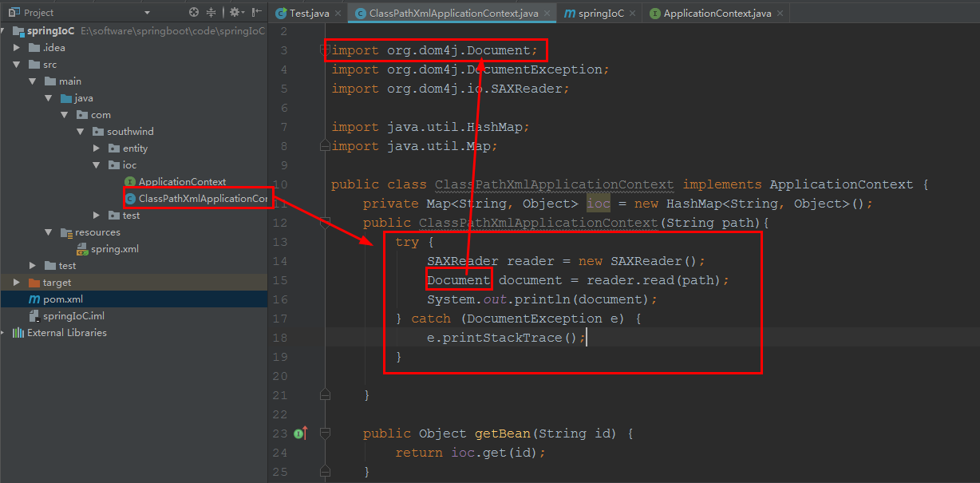Viewport: 980px width, 483px height.
Task: Select the entity package
Action: [135, 148]
